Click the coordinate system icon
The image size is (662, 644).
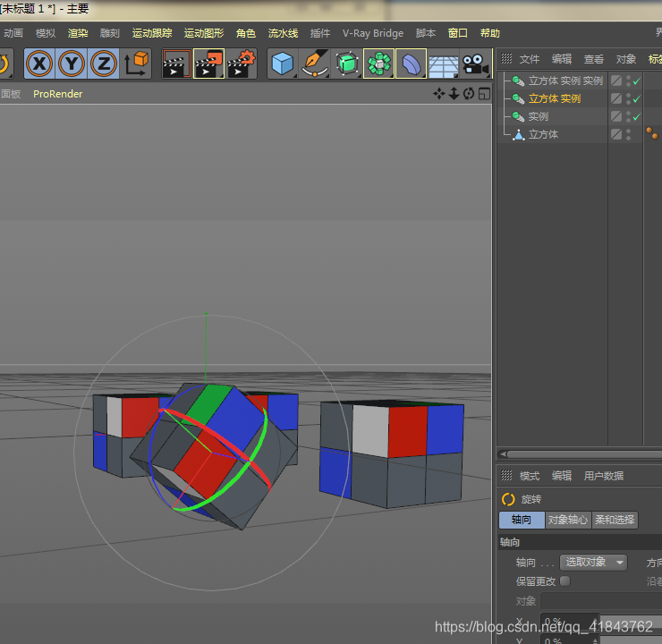point(135,64)
